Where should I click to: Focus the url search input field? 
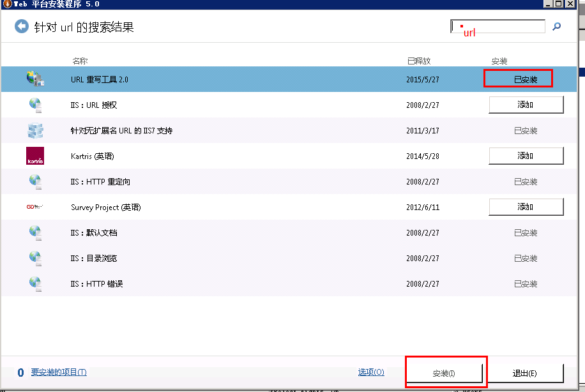click(498, 26)
